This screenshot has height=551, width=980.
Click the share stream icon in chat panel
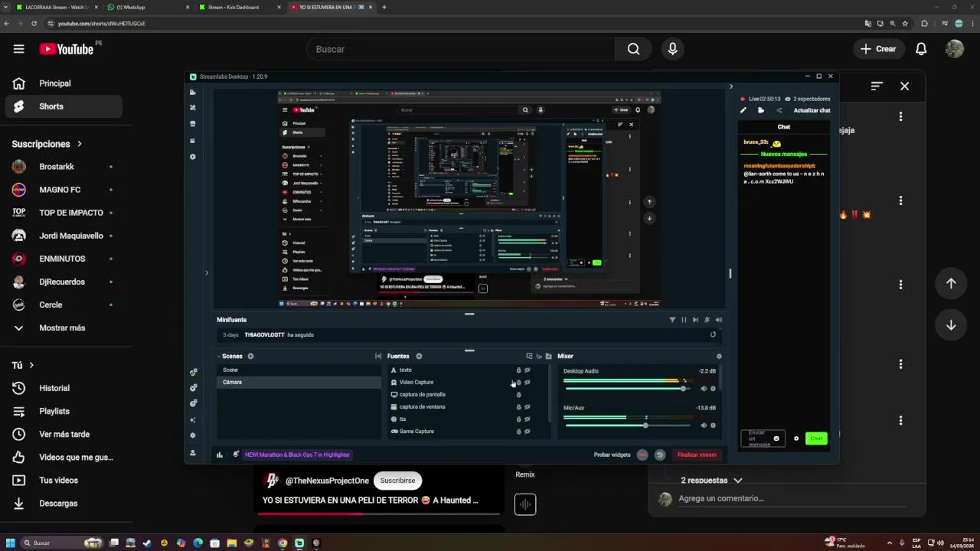pos(779,110)
